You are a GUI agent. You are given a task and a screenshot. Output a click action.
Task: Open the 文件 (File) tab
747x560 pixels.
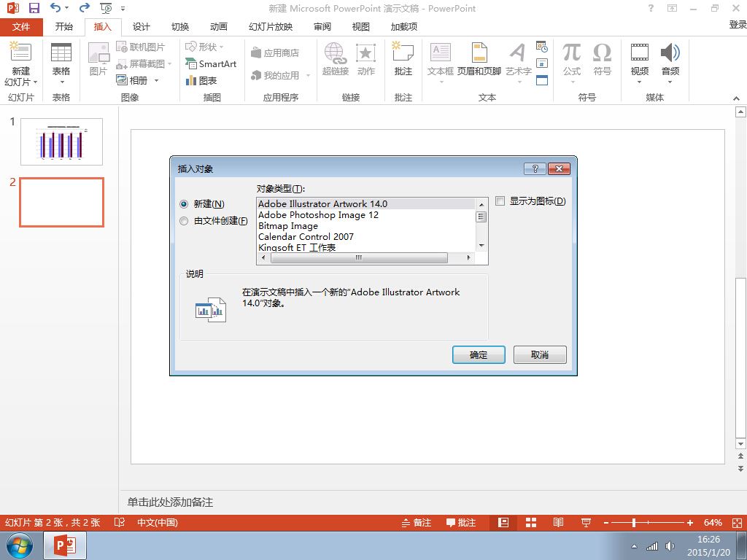(21, 27)
